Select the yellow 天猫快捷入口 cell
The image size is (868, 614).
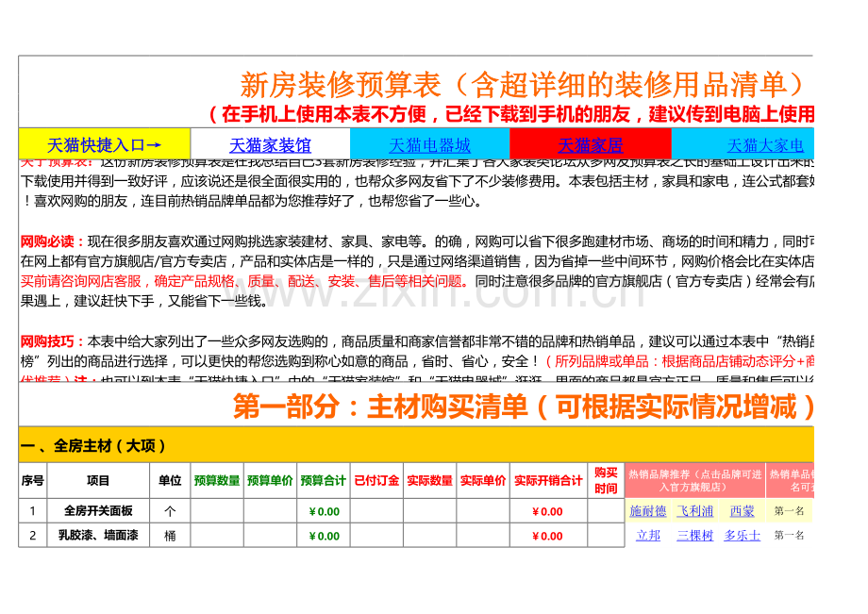click(105, 144)
